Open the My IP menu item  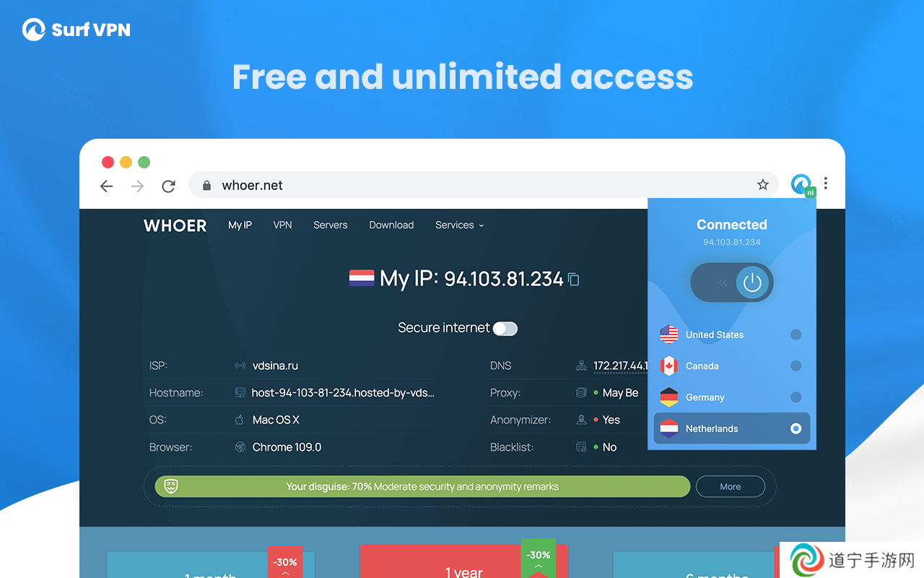[x=240, y=225]
